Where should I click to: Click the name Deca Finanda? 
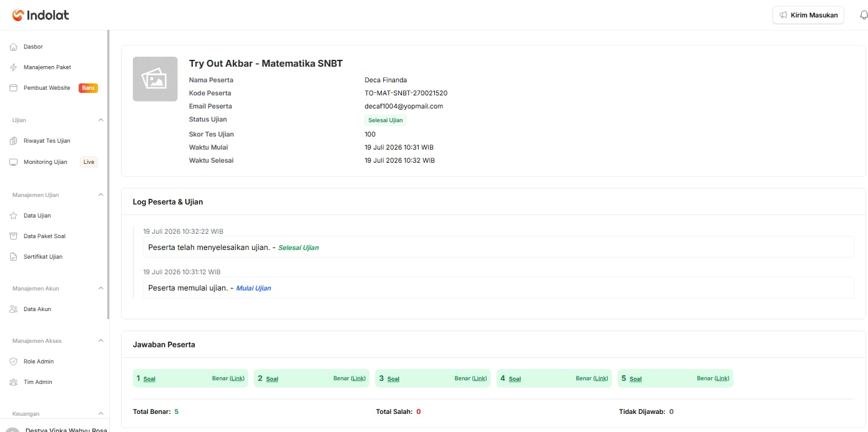386,80
